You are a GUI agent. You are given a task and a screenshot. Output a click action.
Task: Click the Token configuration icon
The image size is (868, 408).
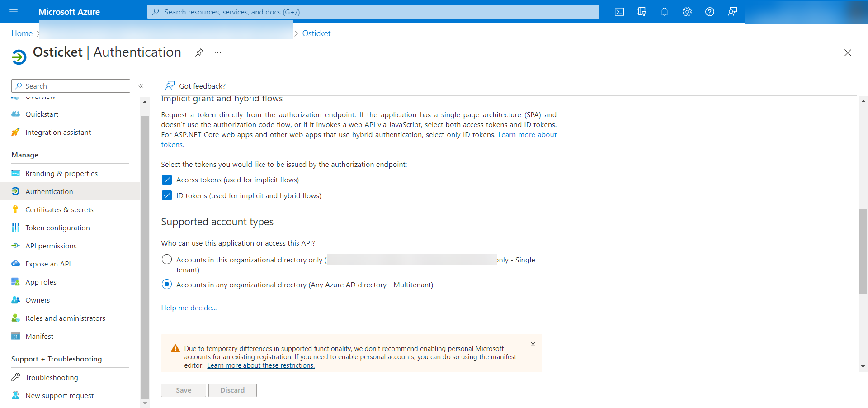pyautogui.click(x=16, y=228)
